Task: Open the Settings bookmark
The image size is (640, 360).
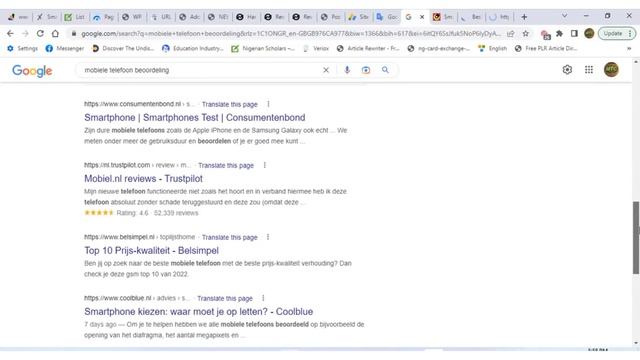Action: pyautogui.click(x=23, y=48)
